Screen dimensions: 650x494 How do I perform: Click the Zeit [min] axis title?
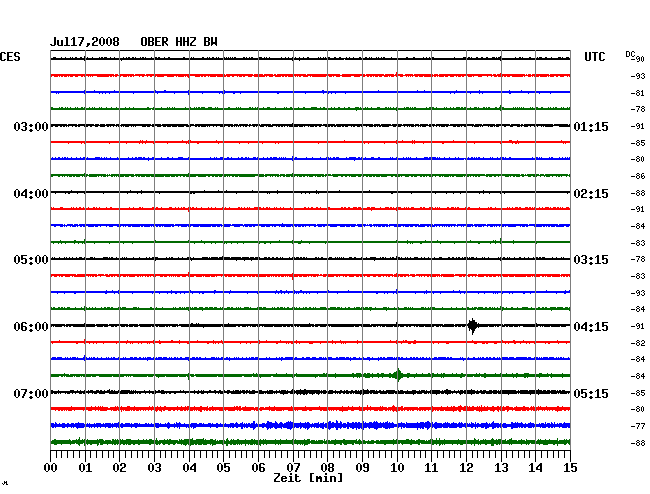(x=308, y=478)
